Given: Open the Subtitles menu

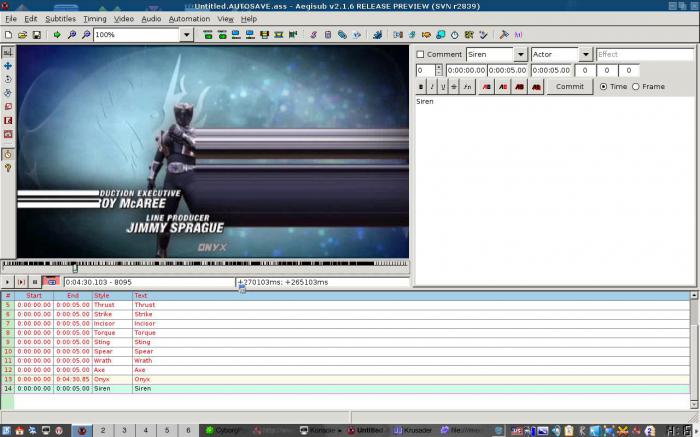Looking at the screenshot, I should click(x=60, y=19).
